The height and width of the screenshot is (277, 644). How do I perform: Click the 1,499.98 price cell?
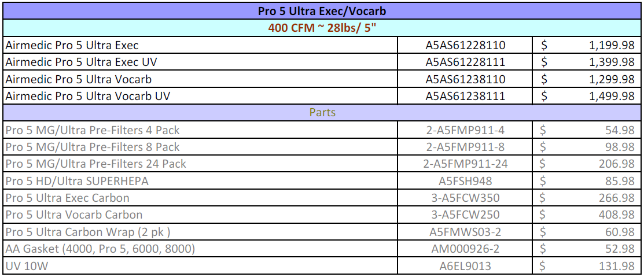click(x=587, y=96)
